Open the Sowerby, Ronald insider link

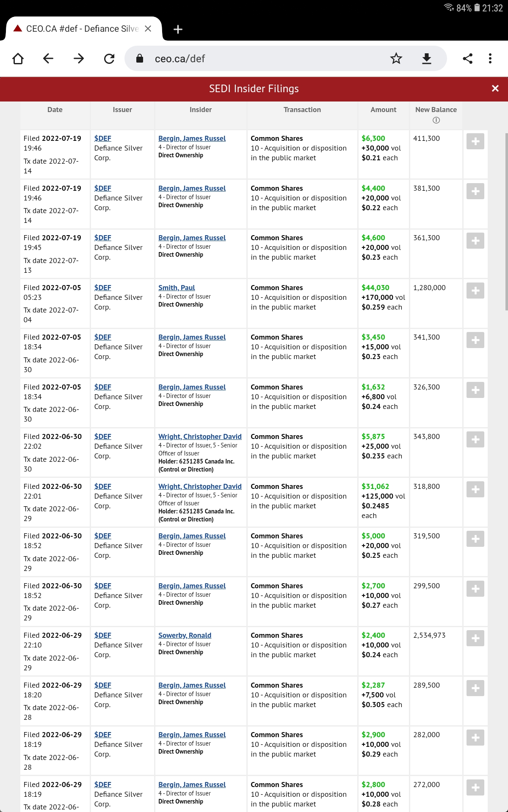185,635
